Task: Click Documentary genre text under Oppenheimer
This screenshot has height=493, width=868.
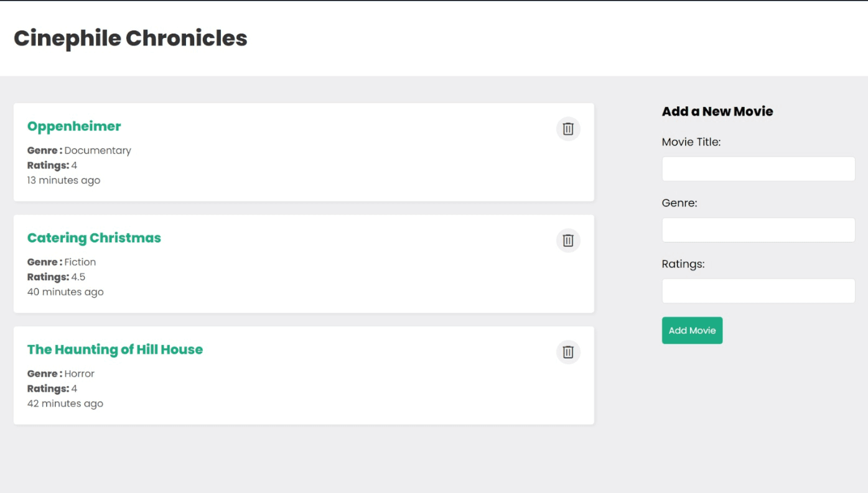Action: pos(98,150)
